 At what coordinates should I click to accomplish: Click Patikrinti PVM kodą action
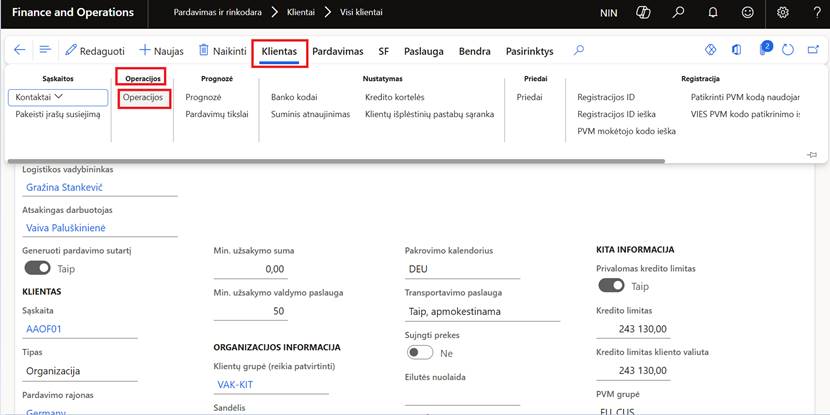point(745,97)
